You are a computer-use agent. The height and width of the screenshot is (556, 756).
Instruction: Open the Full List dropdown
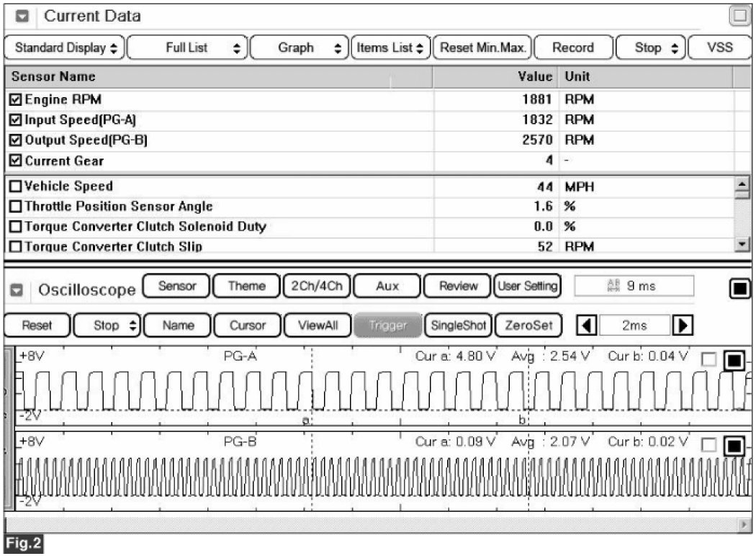[188, 48]
